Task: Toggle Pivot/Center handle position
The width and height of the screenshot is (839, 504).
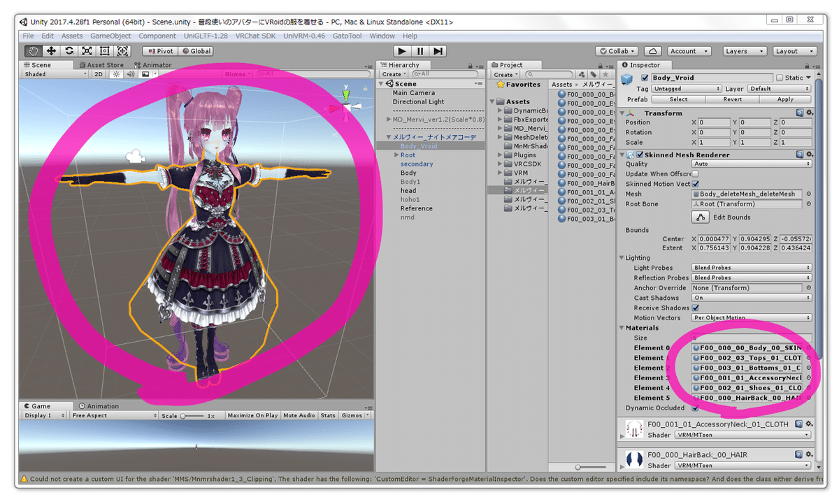Action: [160, 51]
